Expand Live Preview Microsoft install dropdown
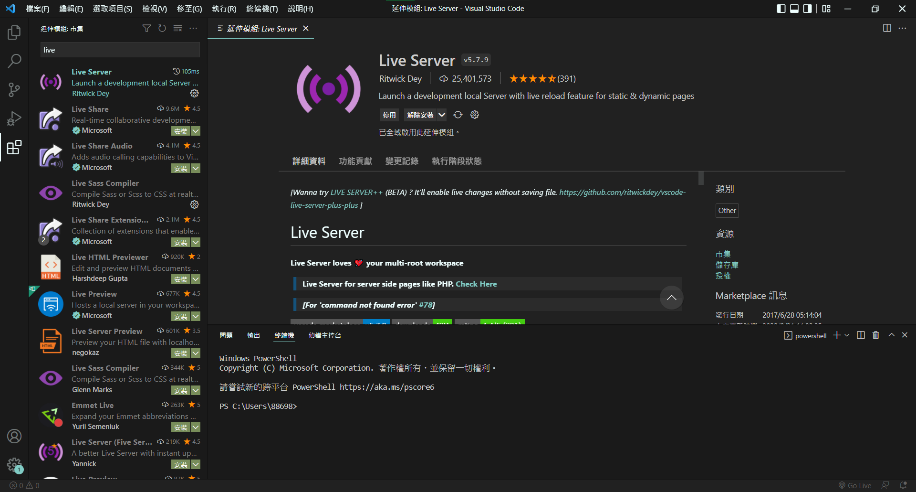The image size is (916, 492). [x=196, y=316]
